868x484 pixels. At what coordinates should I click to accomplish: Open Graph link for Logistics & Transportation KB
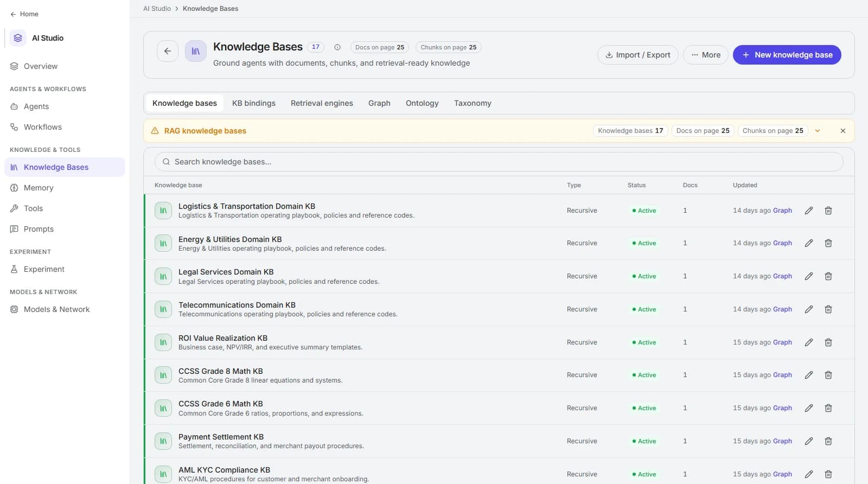pos(782,211)
